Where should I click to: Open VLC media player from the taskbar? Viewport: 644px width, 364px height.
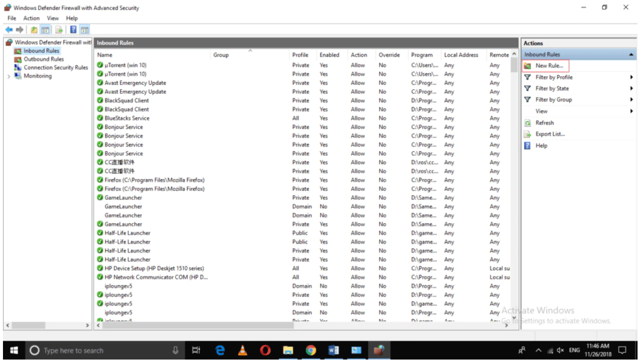pos(243,351)
